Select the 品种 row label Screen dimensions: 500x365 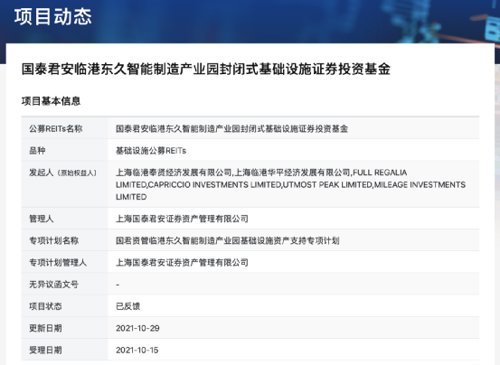[x=37, y=151]
